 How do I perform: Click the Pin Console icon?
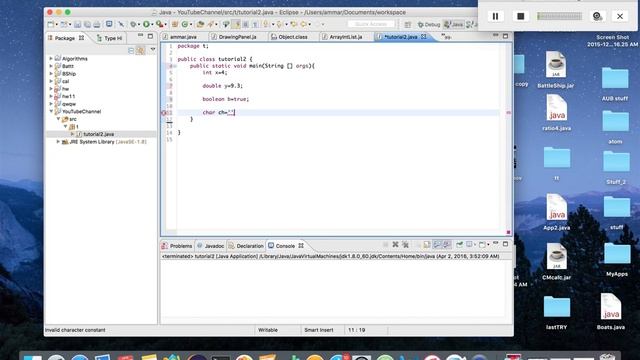pyautogui.click(x=460, y=245)
